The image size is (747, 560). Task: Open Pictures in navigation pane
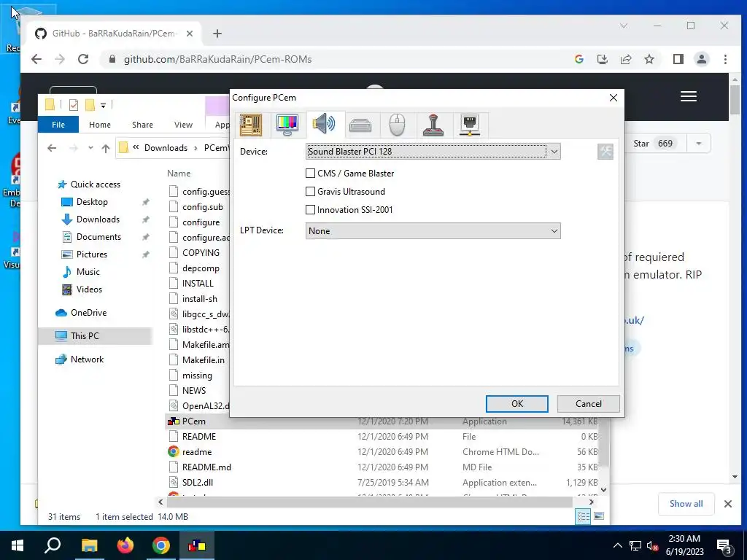91,254
